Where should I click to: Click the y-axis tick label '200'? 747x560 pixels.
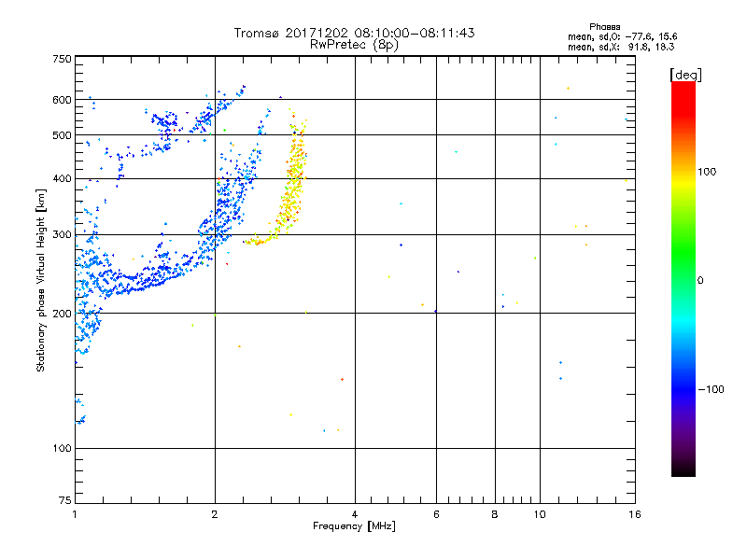click(62, 314)
